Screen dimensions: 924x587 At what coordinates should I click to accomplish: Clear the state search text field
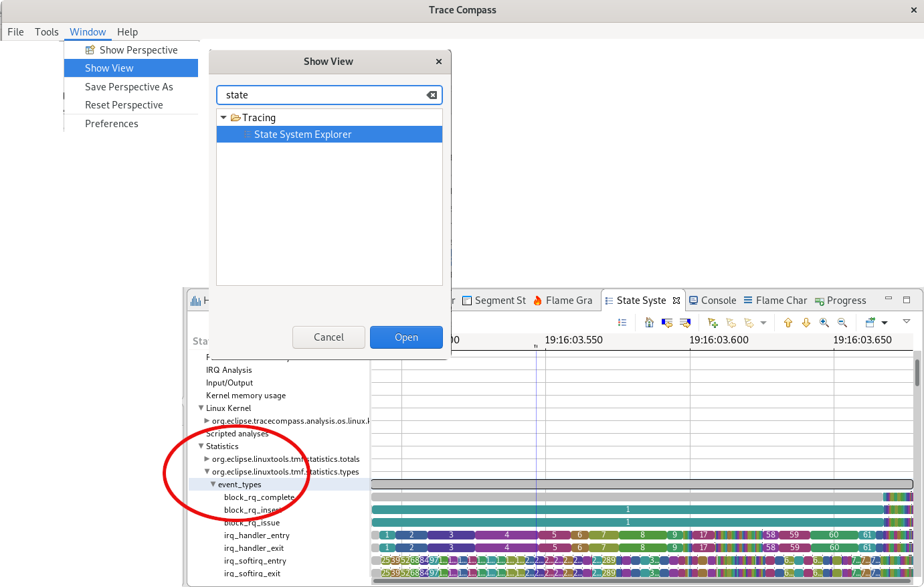tap(432, 95)
